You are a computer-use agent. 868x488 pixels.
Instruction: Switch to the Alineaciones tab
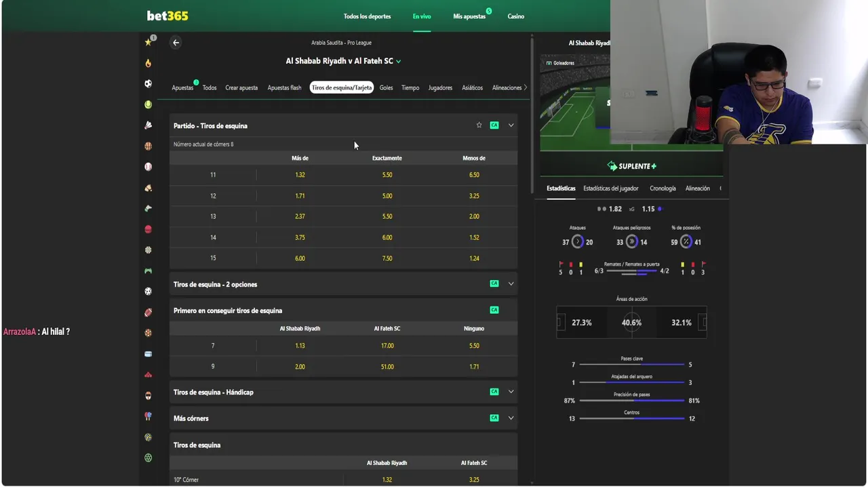pos(507,87)
